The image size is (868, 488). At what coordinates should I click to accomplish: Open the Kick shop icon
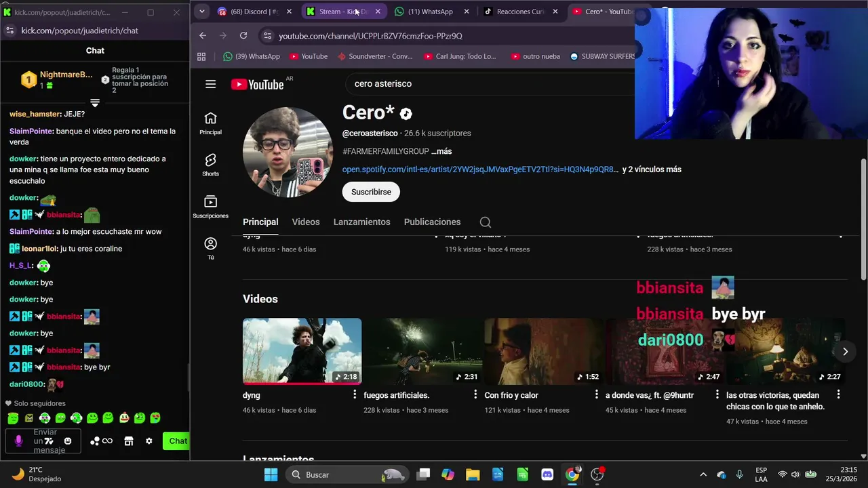[129, 441]
